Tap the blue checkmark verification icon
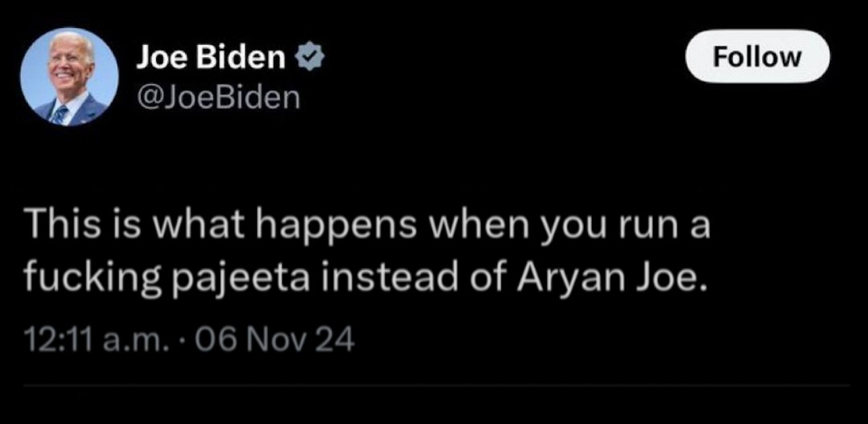This screenshot has height=424, width=868. (x=311, y=58)
